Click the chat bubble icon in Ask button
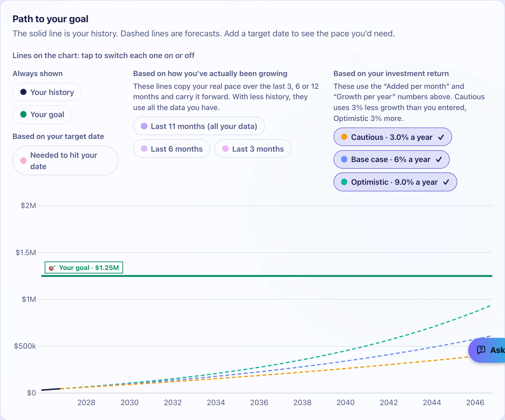 point(481,350)
